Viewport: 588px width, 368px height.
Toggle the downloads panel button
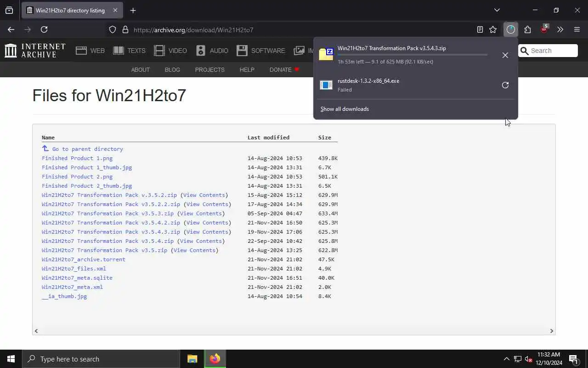511,29
